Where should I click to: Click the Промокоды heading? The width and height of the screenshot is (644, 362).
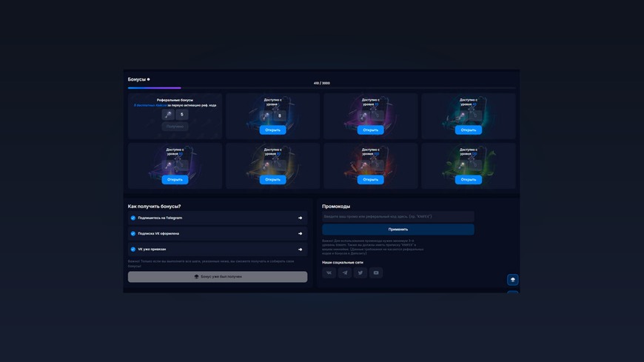(x=336, y=207)
